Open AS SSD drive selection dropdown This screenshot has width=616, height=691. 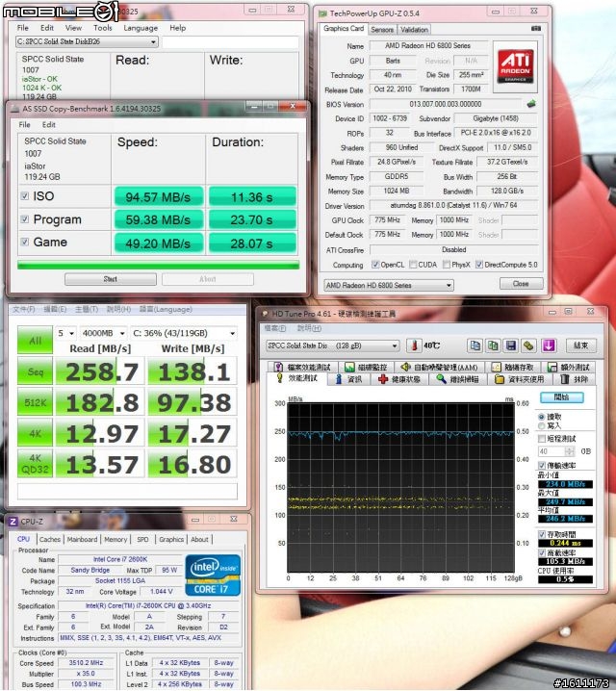click(87, 42)
